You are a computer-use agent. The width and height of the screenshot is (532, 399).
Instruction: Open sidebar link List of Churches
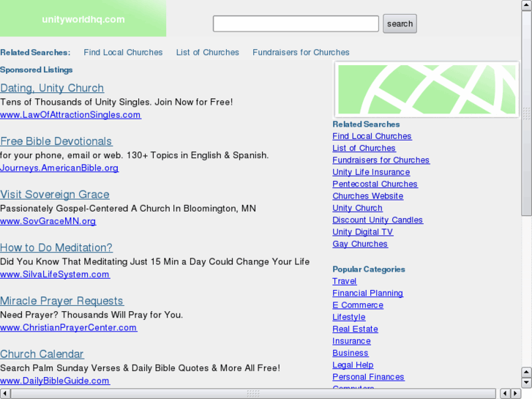point(364,148)
